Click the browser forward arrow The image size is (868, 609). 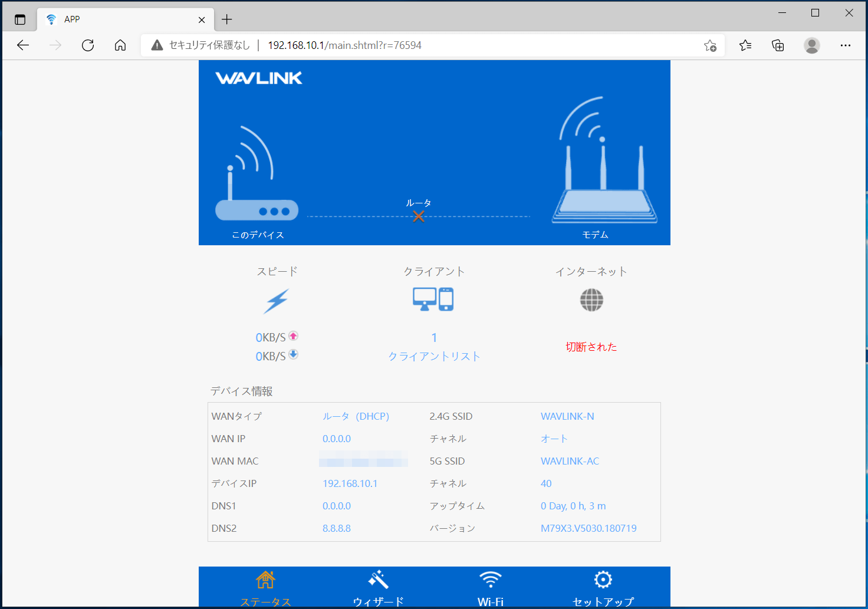pos(55,45)
